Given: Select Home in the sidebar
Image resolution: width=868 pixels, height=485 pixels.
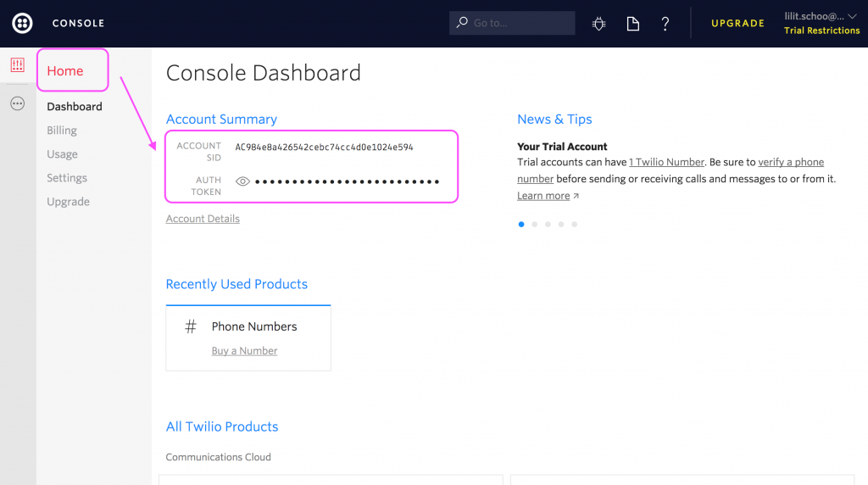Looking at the screenshot, I should [65, 71].
